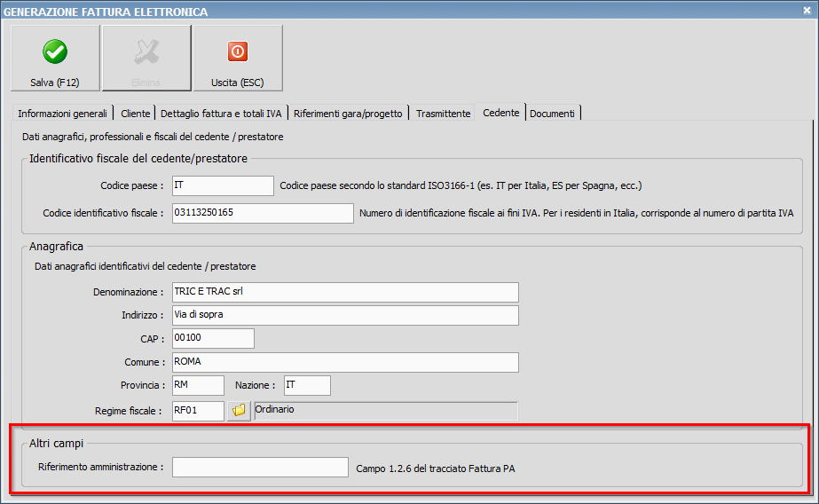Click the Indirizzo field Via di sopra

click(345, 315)
